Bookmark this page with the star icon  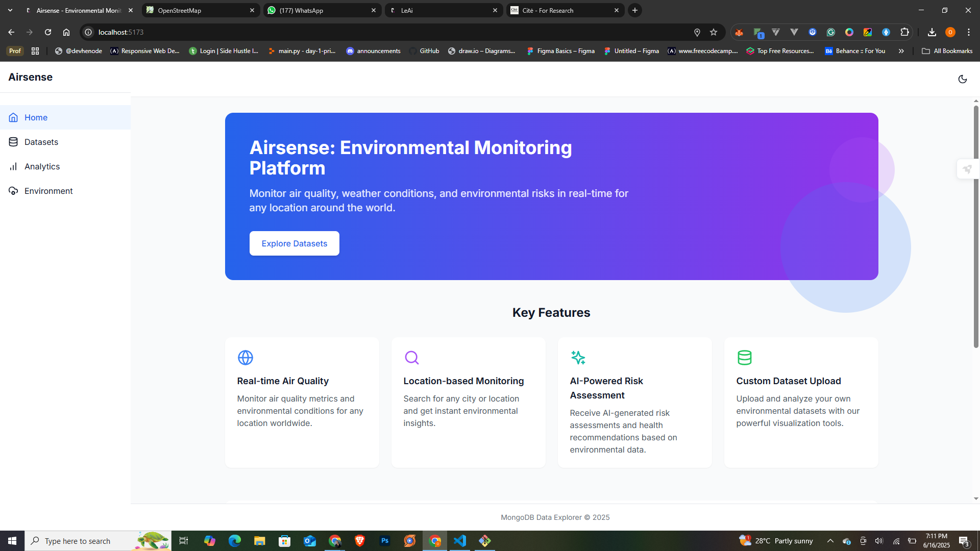tap(714, 32)
